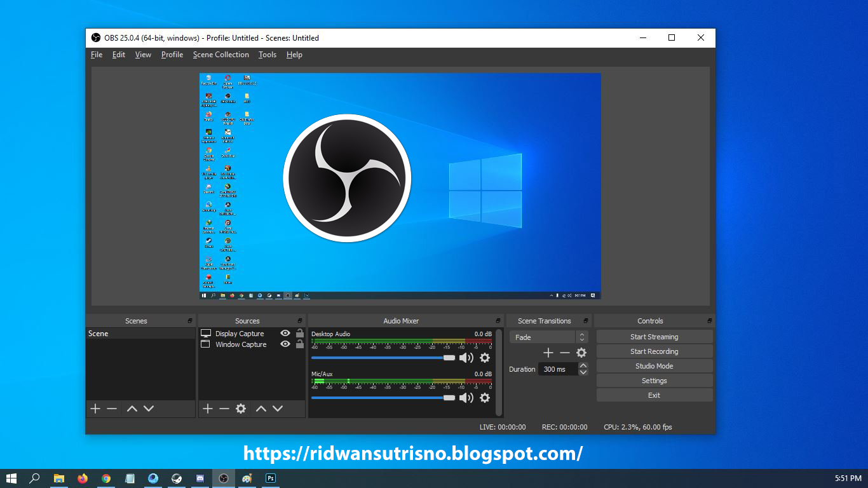
Task: Click Start Streaming button
Action: click(654, 337)
